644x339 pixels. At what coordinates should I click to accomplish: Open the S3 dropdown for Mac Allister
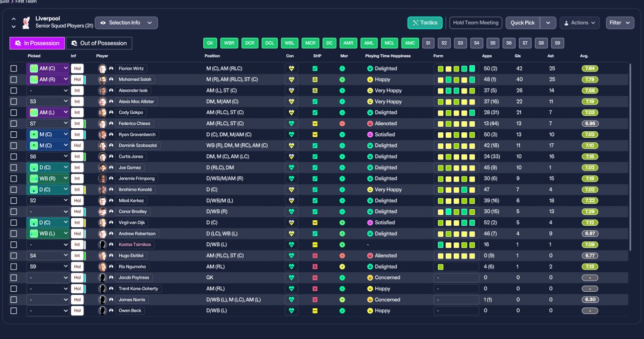pyautogui.click(x=48, y=102)
